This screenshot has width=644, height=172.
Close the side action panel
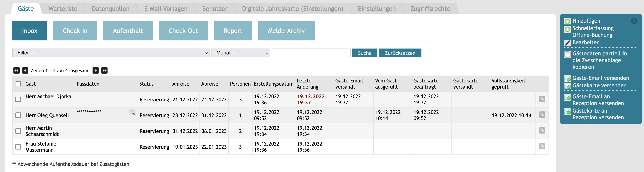click(634, 21)
